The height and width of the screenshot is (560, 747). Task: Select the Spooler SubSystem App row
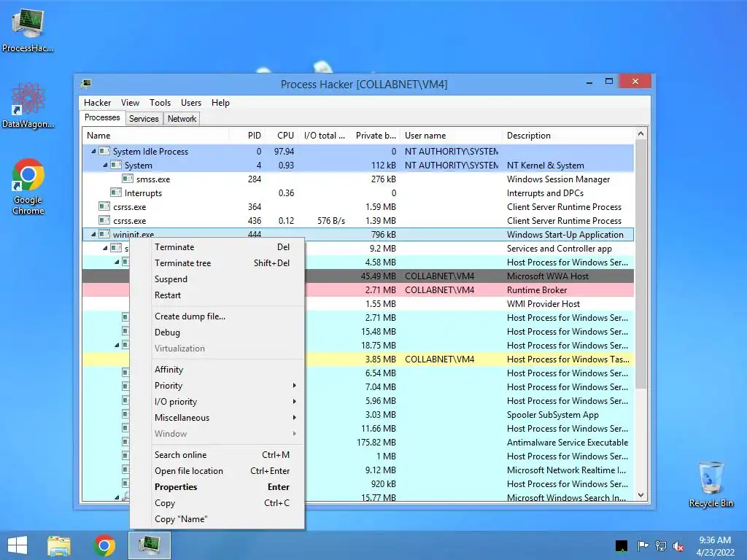(x=357, y=415)
